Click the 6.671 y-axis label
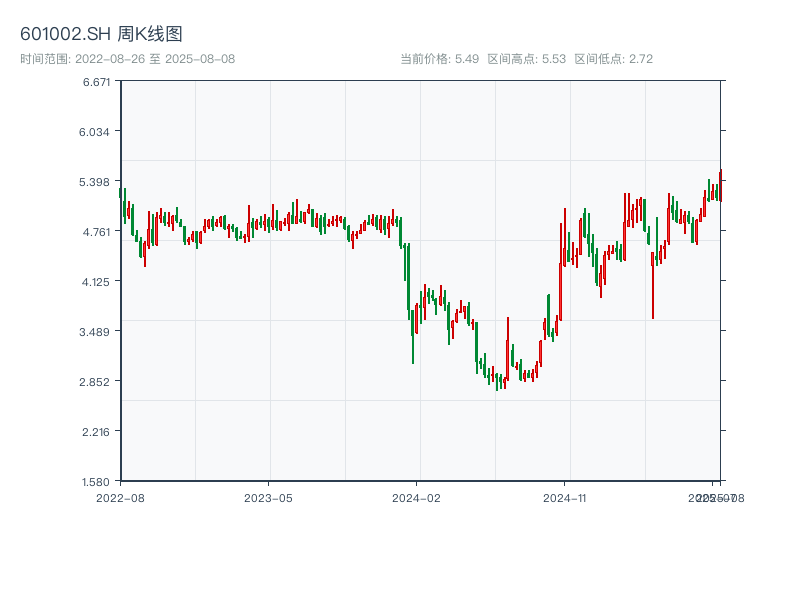 pos(97,82)
